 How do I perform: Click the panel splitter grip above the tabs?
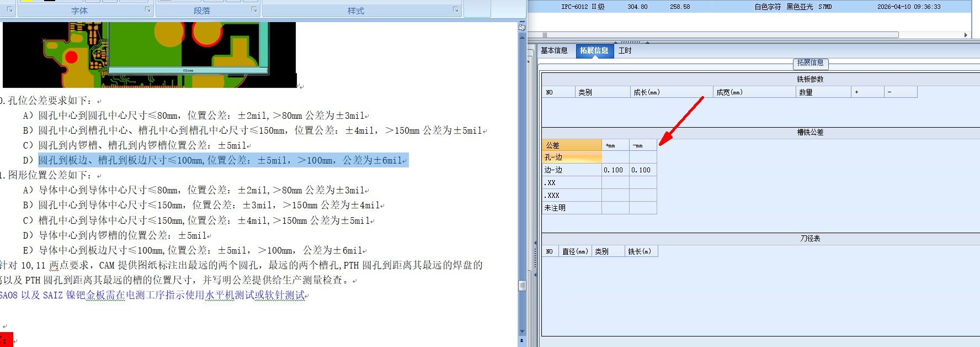click(x=631, y=42)
